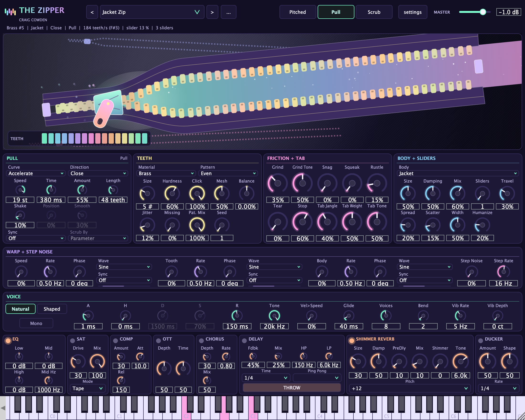The height and width of the screenshot is (420, 525).
Task: Click the OTT Depth knob
Action: tap(164, 369)
